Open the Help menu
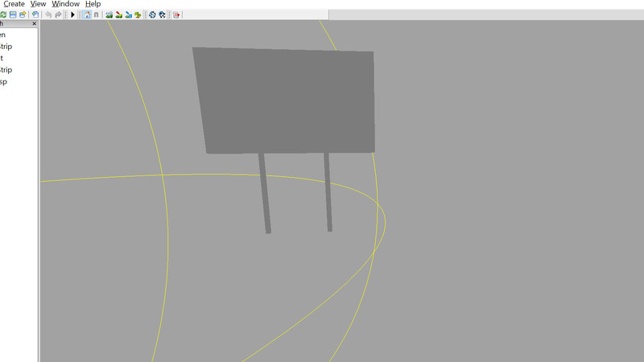Image resolution: width=644 pixels, height=362 pixels. 93,4
